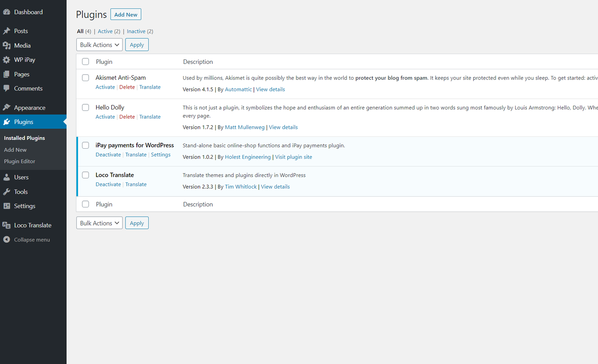
Task: Click Translate under iPay payments
Action: [x=136, y=155]
